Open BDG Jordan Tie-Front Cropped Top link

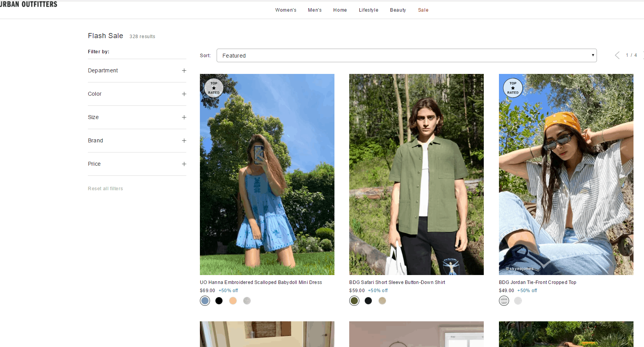[x=537, y=282]
